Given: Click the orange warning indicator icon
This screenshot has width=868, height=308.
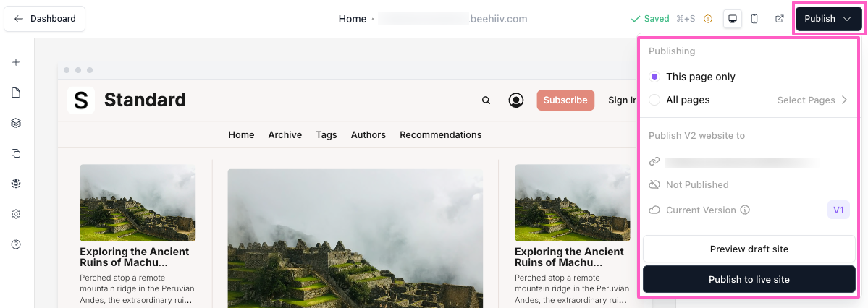Looking at the screenshot, I should (x=708, y=19).
